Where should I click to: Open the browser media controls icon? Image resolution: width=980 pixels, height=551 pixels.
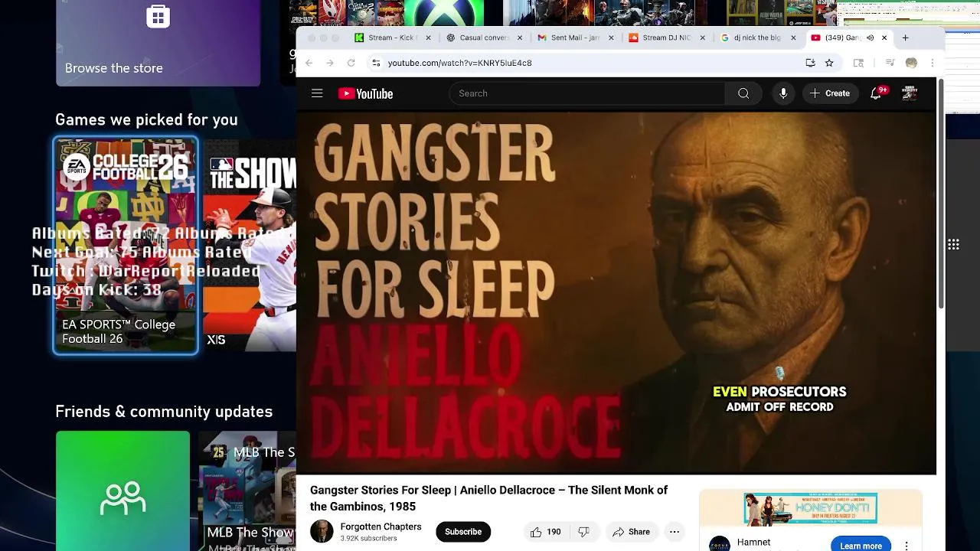pos(890,63)
